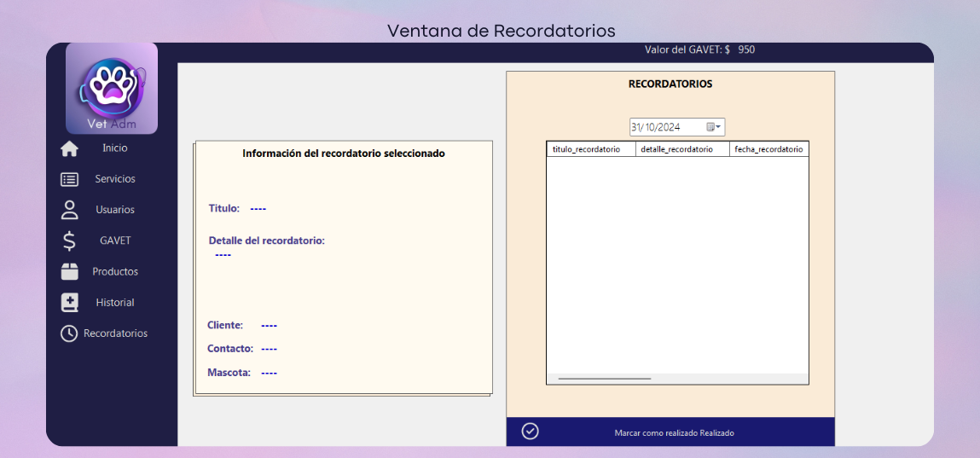
Task: Go to the Inicio menu label
Action: tap(115, 148)
